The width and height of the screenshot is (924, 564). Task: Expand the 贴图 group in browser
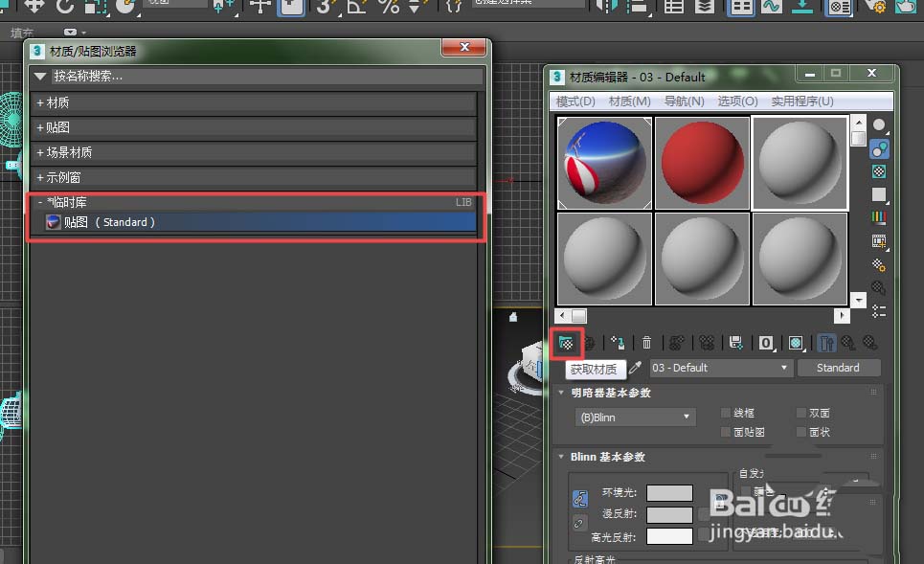[40, 128]
